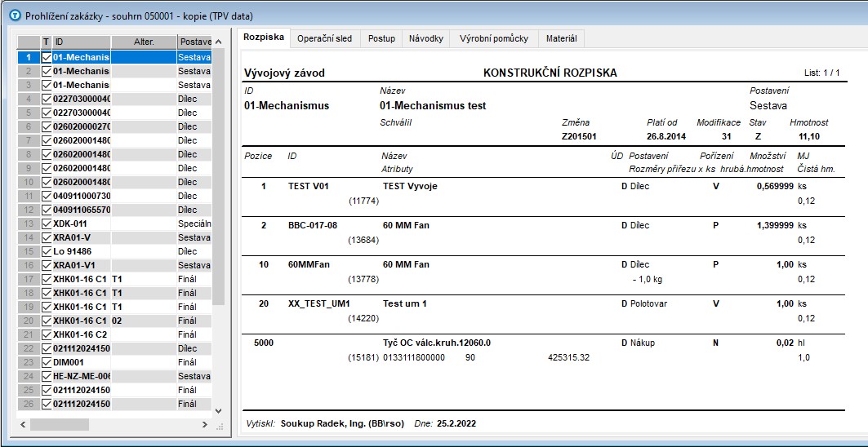Click the Postave column header

(x=194, y=42)
